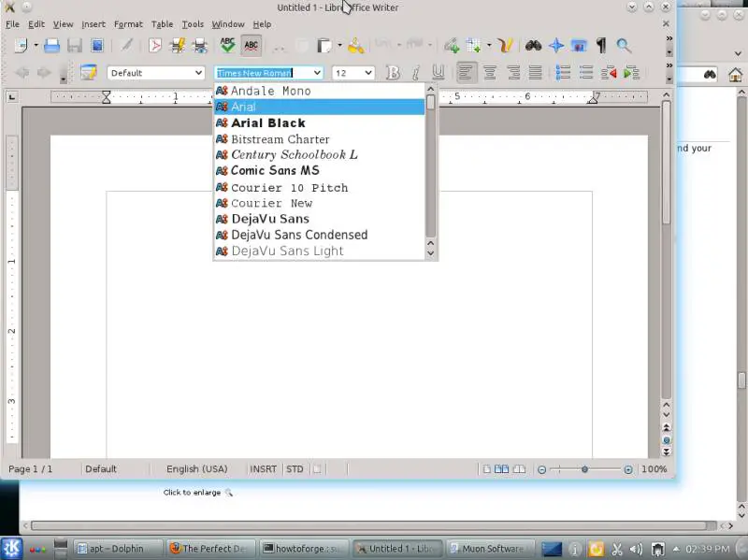Click the zoom slider handle in the status bar
Viewport: 748px width, 560px height.
pyautogui.click(x=584, y=469)
